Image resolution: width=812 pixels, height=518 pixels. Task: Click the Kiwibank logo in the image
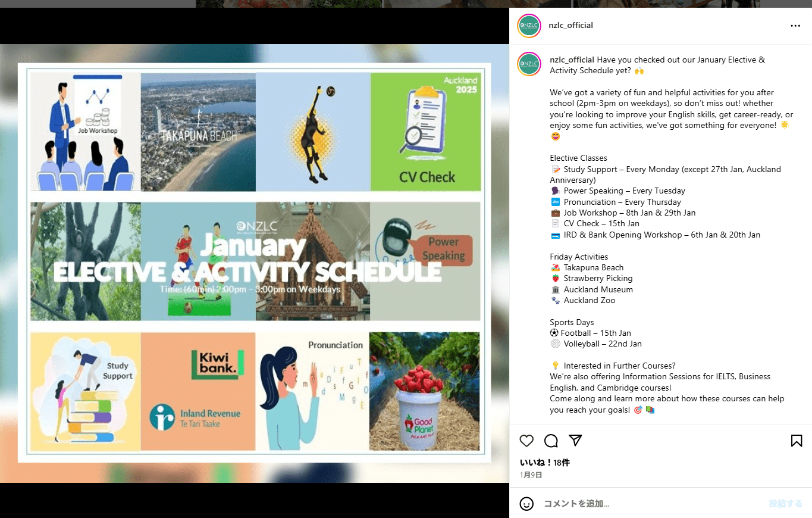coord(218,365)
